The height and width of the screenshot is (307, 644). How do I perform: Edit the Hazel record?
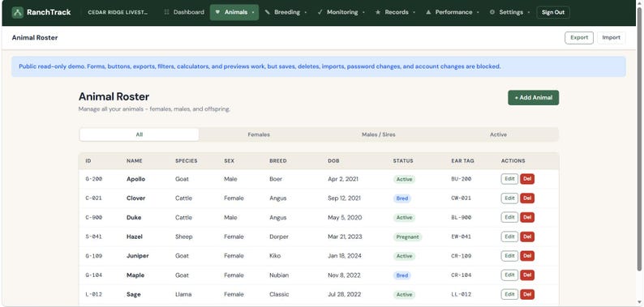click(509, 237)
